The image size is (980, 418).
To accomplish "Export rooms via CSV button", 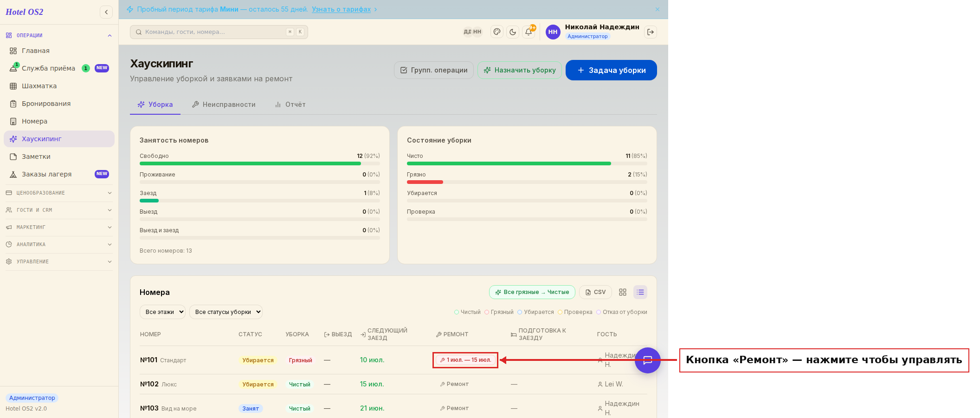I will [x=595, y=292].
